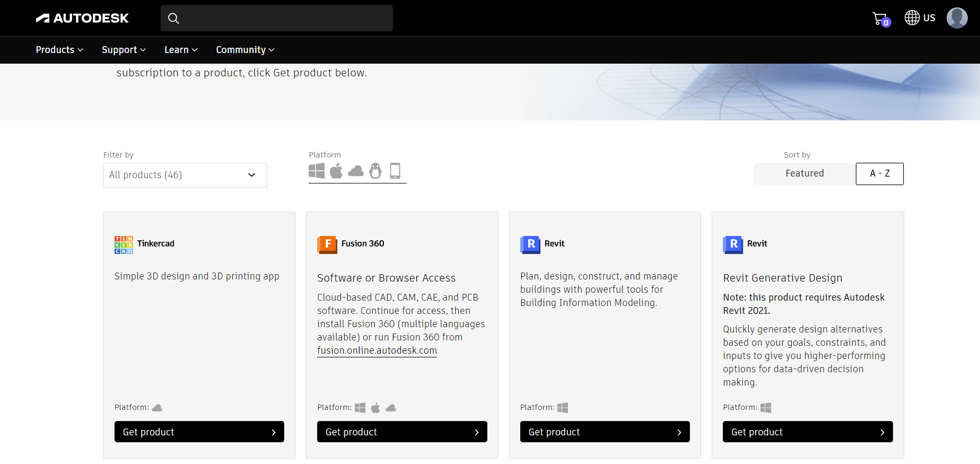Click the 'Note: this product requires Autodesk Revit 2021.' text
The image size is (980, 464).
pyautogui.click(x=804, y=304)
